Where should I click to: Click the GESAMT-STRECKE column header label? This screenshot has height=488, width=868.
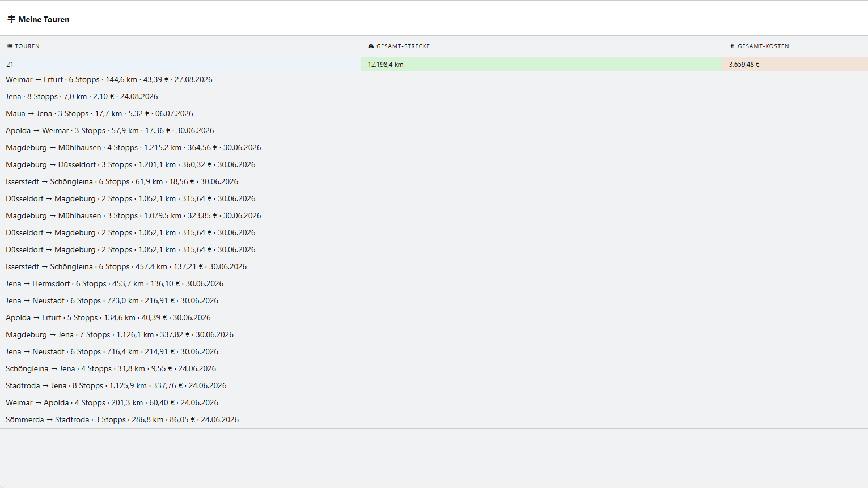(x=403, y=46)
